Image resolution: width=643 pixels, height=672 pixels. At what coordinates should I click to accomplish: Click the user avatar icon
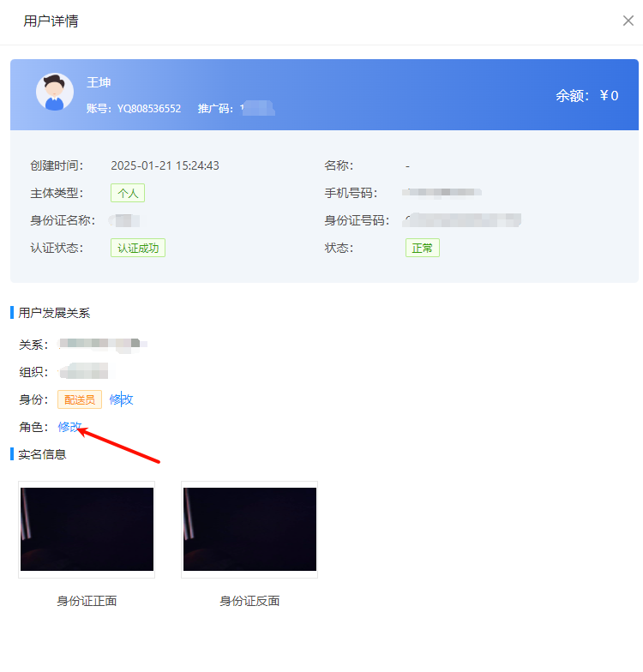55,92
